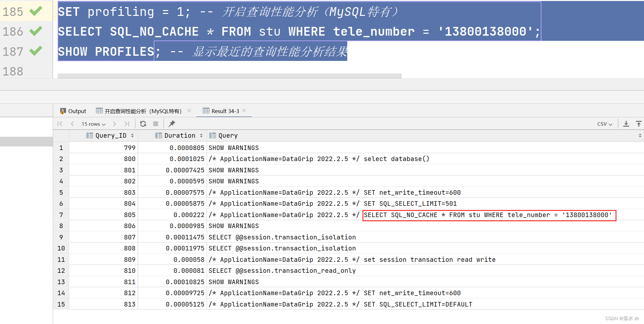Click the Query_ID column header
Image resolution: width=644 pixels, height=324 pixels.
click(x=104, y=135)
